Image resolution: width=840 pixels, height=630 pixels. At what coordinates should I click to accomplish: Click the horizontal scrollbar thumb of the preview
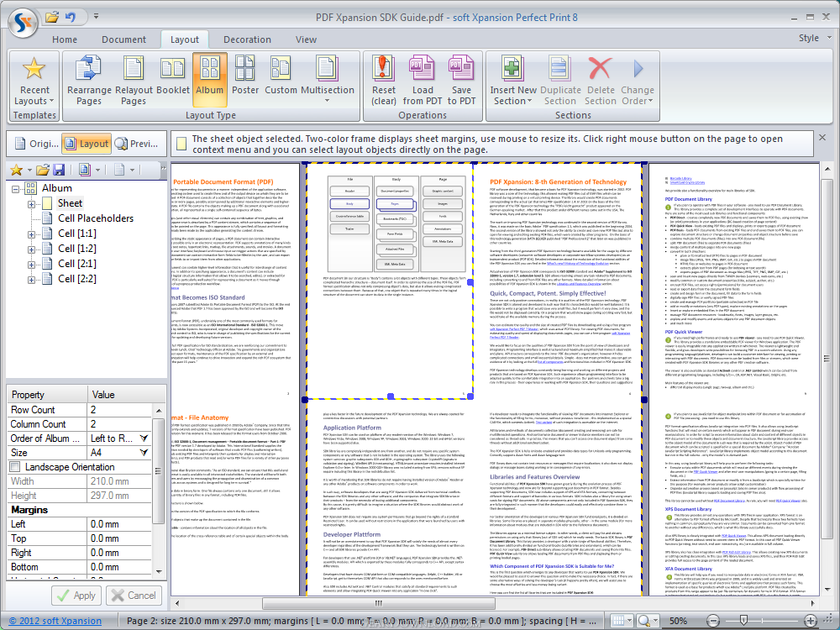tap(378, 603)
